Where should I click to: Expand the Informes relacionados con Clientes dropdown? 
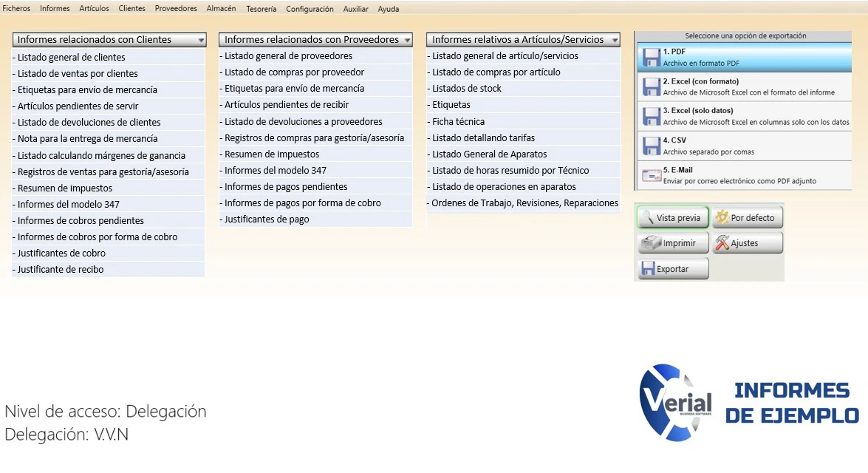(201, 40)
